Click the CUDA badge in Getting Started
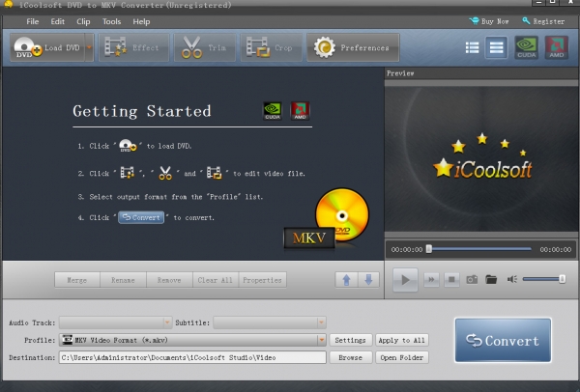This screenshot has width=580, height=392. pos(273,111)
